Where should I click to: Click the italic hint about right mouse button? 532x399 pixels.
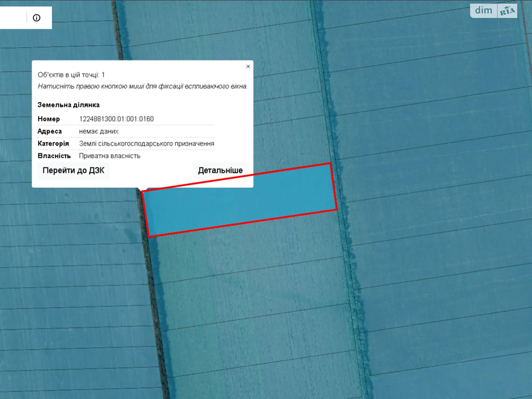coord(142,86)
